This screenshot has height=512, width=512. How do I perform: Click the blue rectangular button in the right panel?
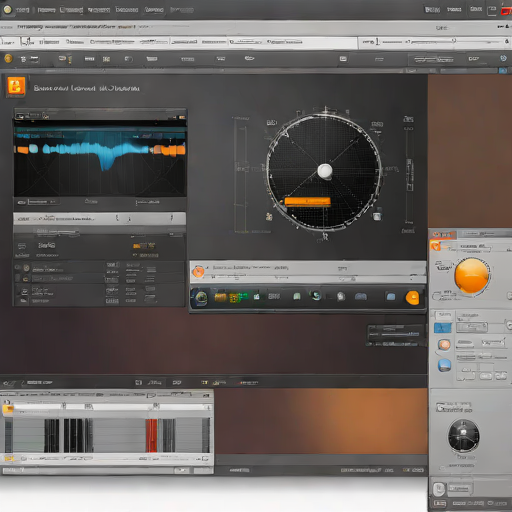(443, 328)
